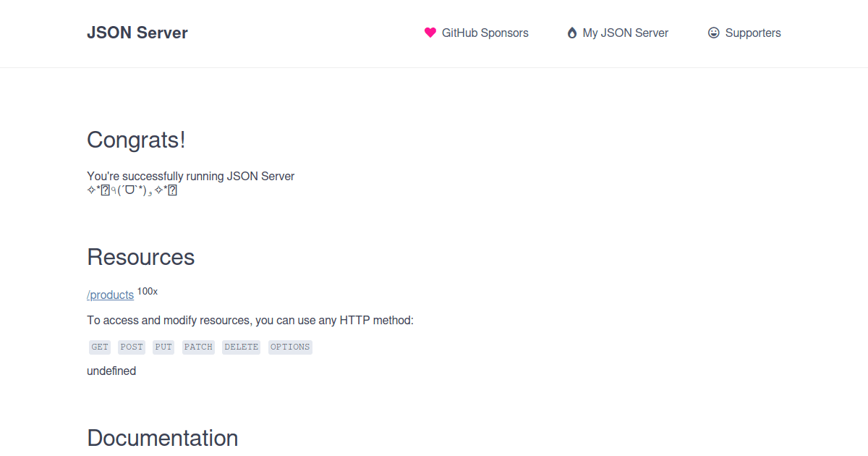Open the My JSON Server page
The width and height of the screenshot is (868, 456).
[624, 33]
